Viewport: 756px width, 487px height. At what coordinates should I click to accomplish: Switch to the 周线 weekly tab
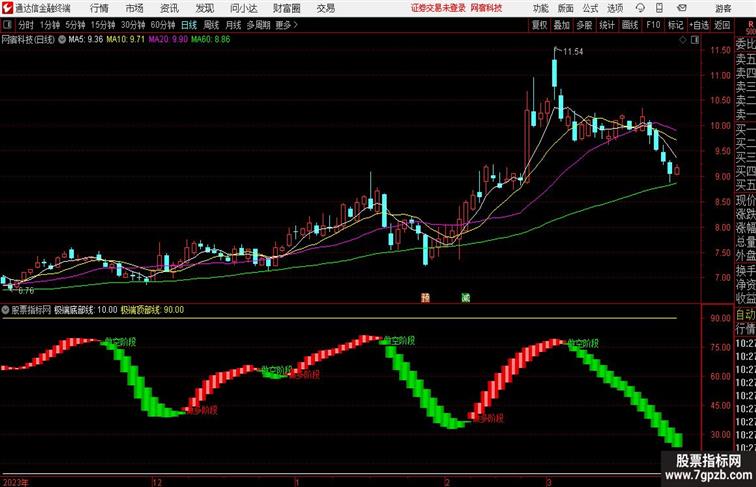coord(211,25)
